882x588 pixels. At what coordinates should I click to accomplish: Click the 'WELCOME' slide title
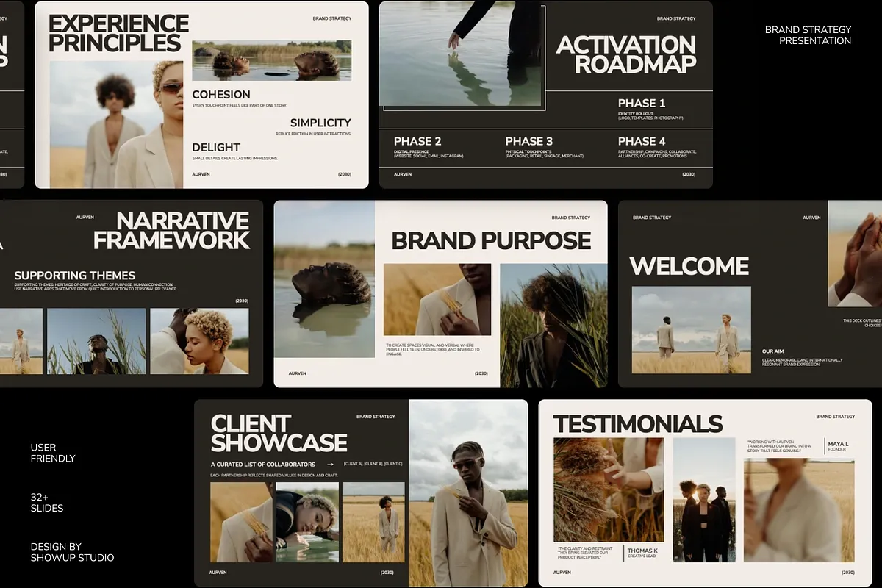tap(689, 266)
